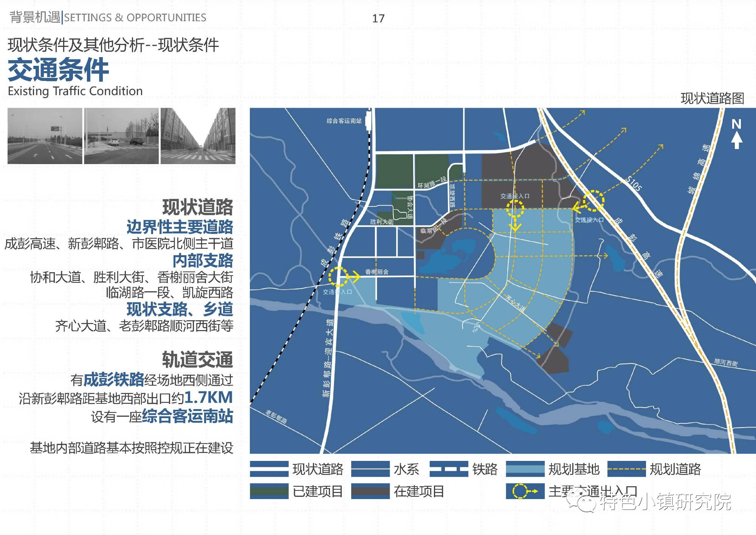756x535 pixels.
Task: Click the Existing Traffic Condition subtitle
Action: point(75,91)
